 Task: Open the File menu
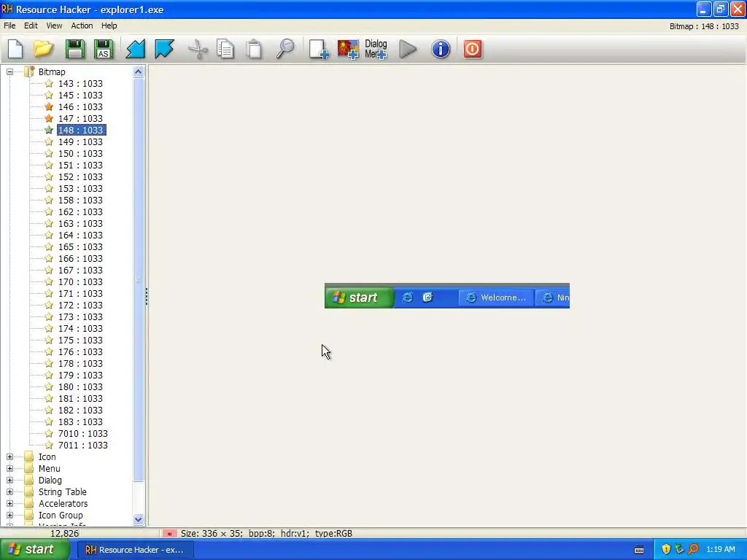click(9, 26)
